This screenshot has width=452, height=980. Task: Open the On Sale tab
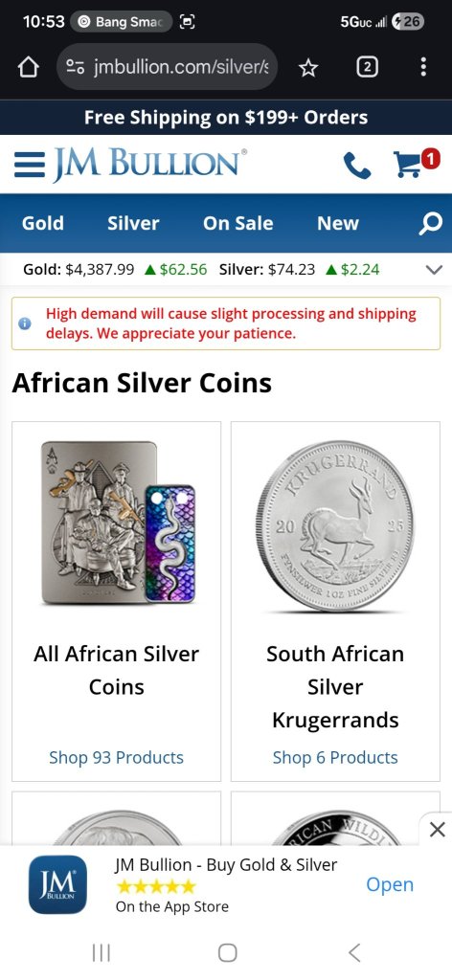[x=238, y=223]
